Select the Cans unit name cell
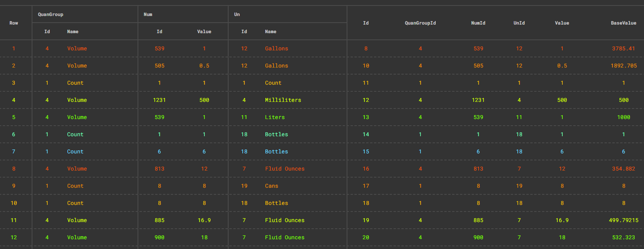The width and height of the screenshot is (644, 249). coord(272,186)
